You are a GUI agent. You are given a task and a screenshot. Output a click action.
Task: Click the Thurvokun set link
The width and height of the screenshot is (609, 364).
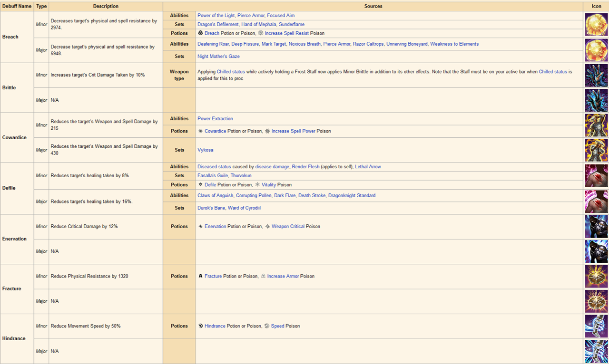pyautogui.click(x=241, y=175)
